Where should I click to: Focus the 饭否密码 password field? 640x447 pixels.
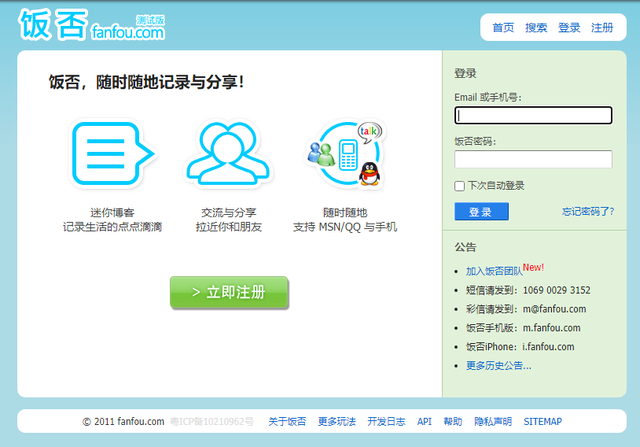pos(533,159)
